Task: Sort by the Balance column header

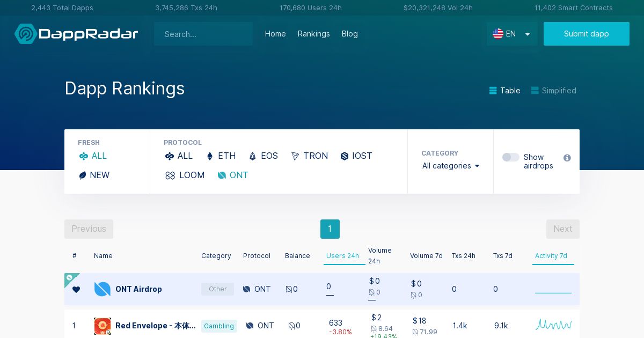Action: (x=297, y=256)
